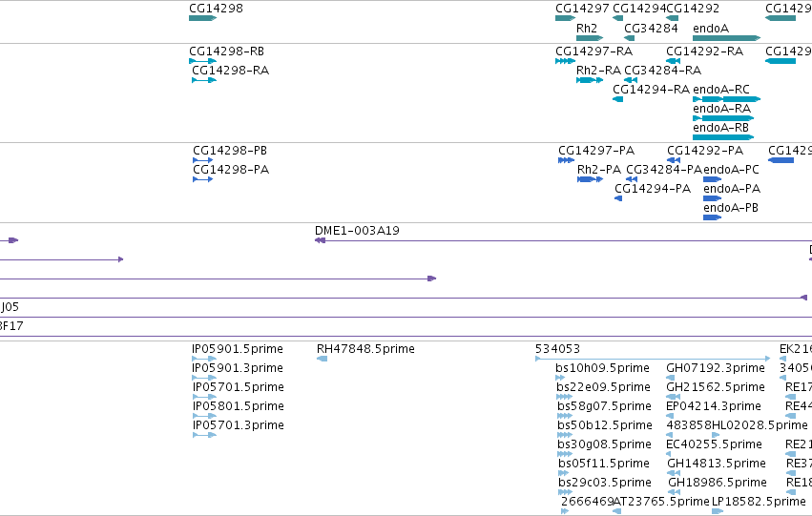The width and height of the screenshot is (812, 516).
Task: Select the Rh2 gene feature arrow
Action: tap(590, 38)
